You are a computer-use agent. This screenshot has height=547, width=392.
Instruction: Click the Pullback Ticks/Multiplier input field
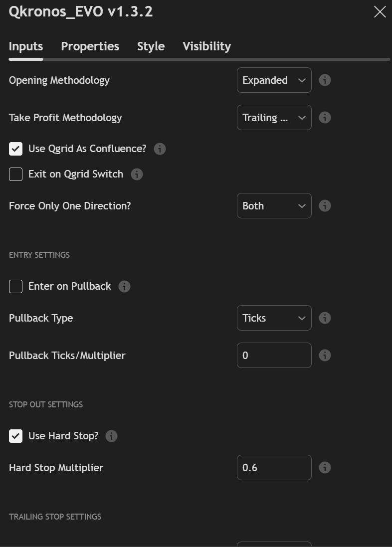[x=274, y=356]
